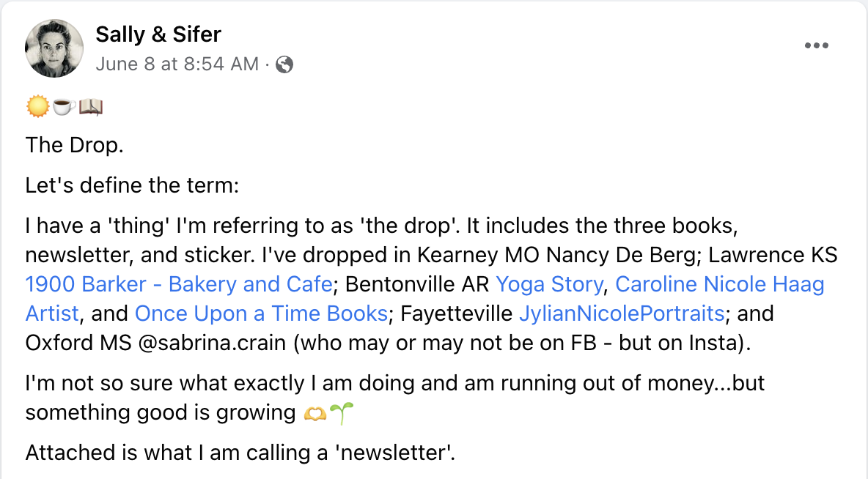Open the post options three-dot menu
The width and height of the screenshot is (868, 479).
pos(816,45)
